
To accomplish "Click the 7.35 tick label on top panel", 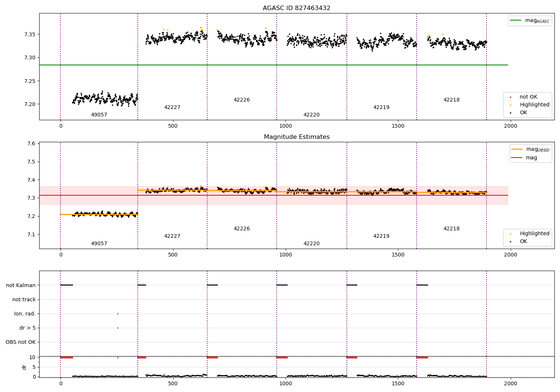I will [x=30, y=34].
